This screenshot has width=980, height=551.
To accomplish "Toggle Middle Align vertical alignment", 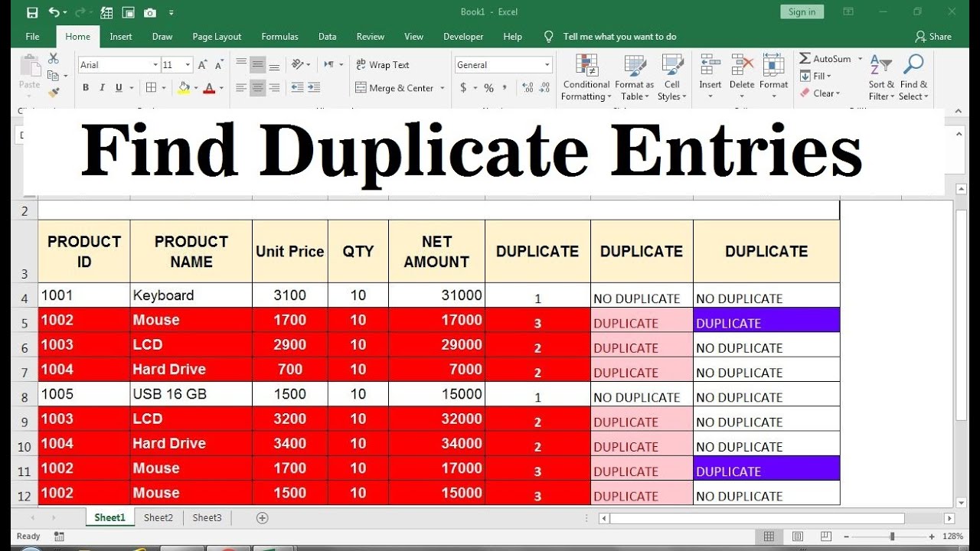I will pos(258,65).
